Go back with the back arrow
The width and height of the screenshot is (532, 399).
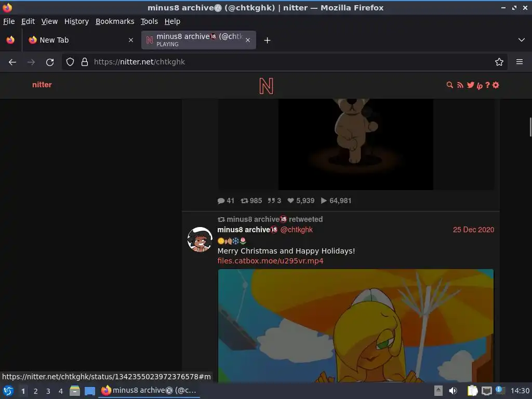12,62
